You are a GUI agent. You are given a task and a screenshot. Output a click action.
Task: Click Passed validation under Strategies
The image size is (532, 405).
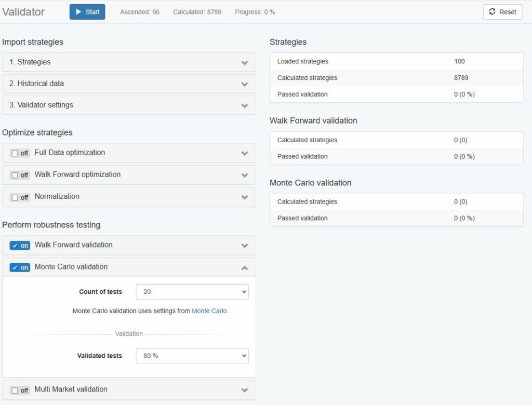tap(302, 95)
